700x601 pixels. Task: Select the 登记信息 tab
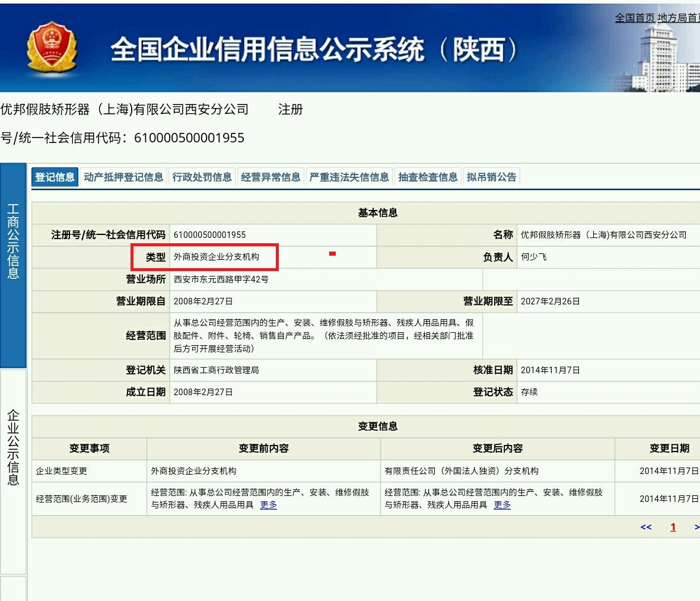pos(55,176)
